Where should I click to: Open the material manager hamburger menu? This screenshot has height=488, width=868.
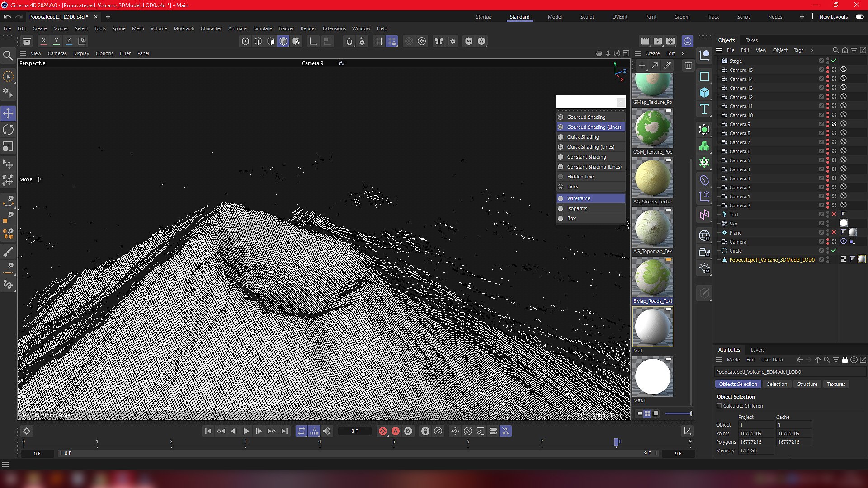pyautogui.click(x=638, y=53)
